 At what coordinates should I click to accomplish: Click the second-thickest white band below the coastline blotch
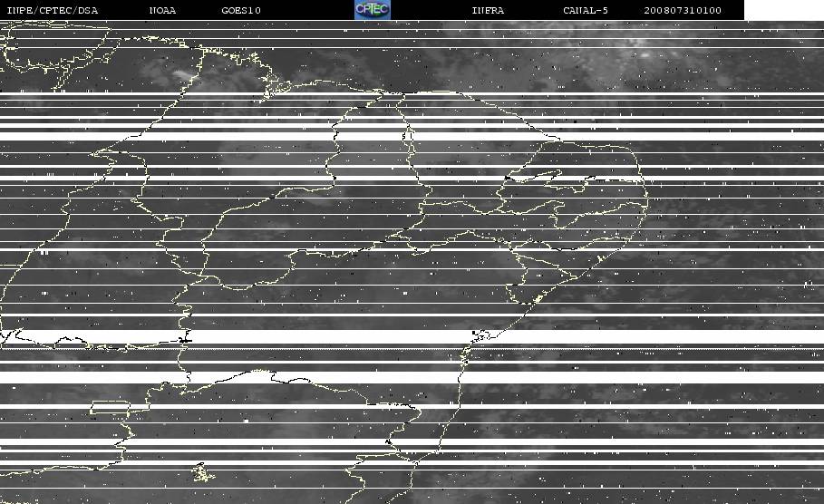412,377
